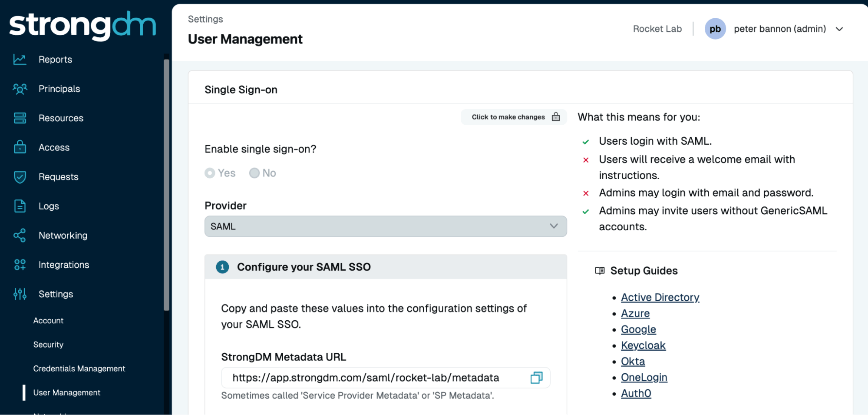This screenshot has width=868, height=415.
Task: Choose No to disable single sign-on
Action: (254, 173)
